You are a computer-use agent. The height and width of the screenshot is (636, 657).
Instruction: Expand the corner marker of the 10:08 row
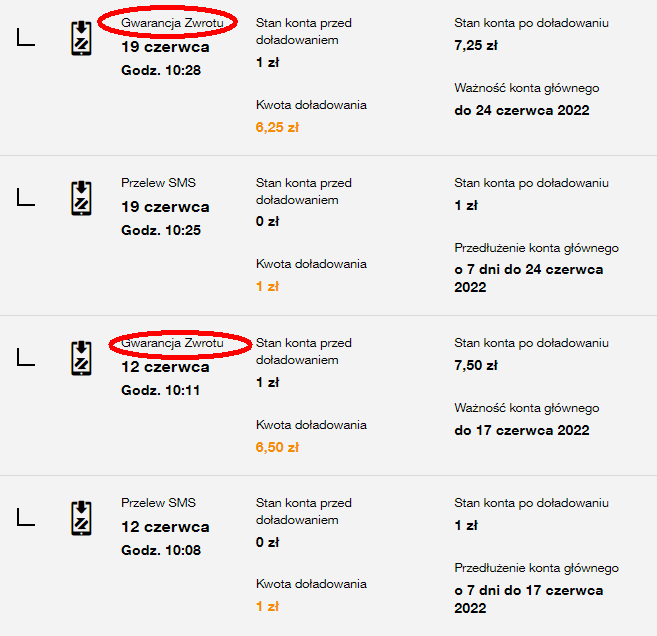pos(26,518)
